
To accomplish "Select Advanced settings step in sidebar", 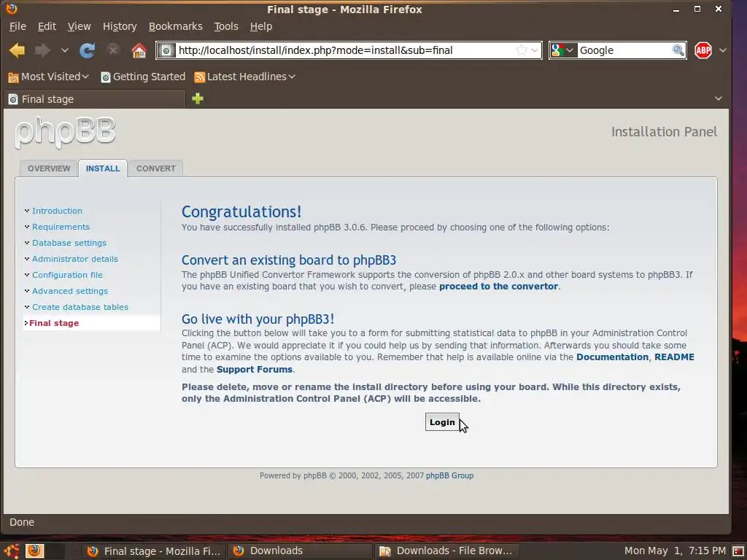I will point(69,291).
